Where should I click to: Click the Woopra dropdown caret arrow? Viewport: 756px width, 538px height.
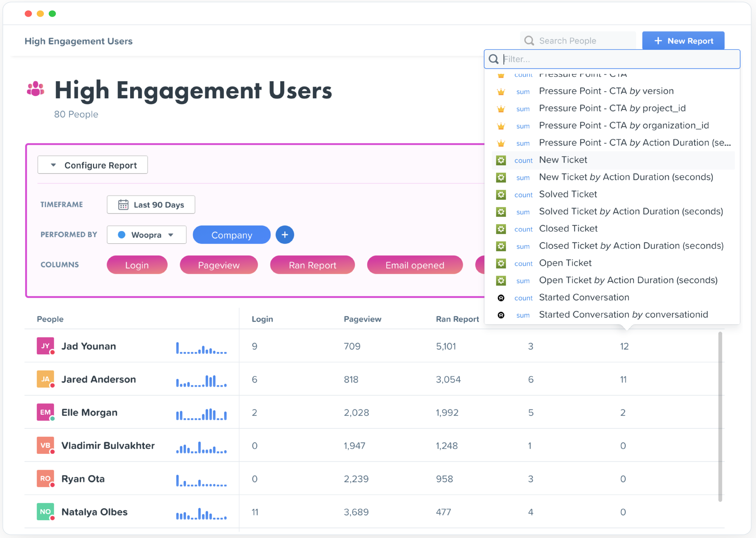click(171, 235)
